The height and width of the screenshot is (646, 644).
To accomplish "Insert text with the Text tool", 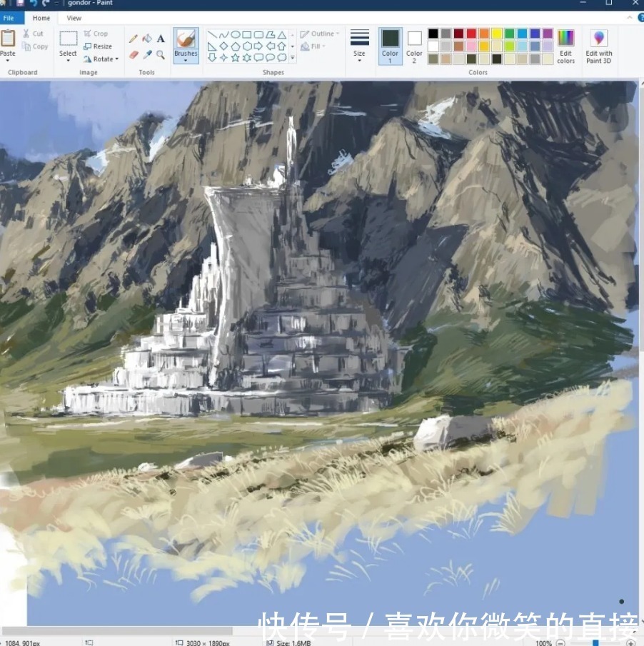I will pos(160,39).
